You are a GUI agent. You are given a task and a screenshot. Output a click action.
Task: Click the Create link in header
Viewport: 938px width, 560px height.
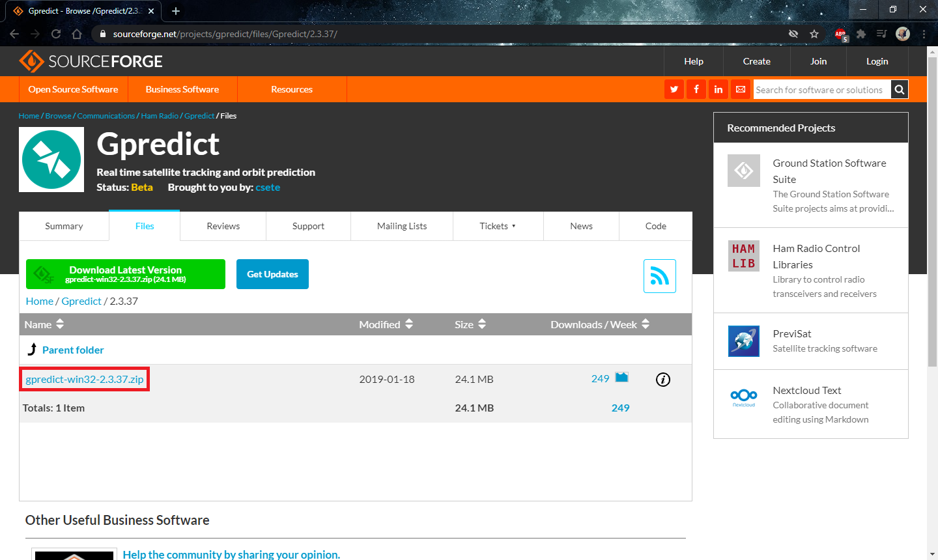(757, 61)
